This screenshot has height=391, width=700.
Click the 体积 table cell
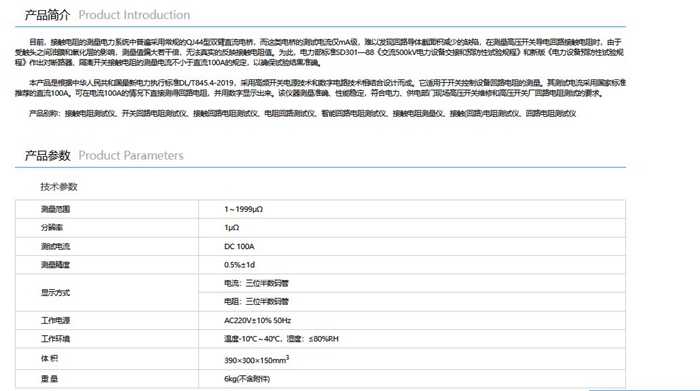(x=107, y=359)
